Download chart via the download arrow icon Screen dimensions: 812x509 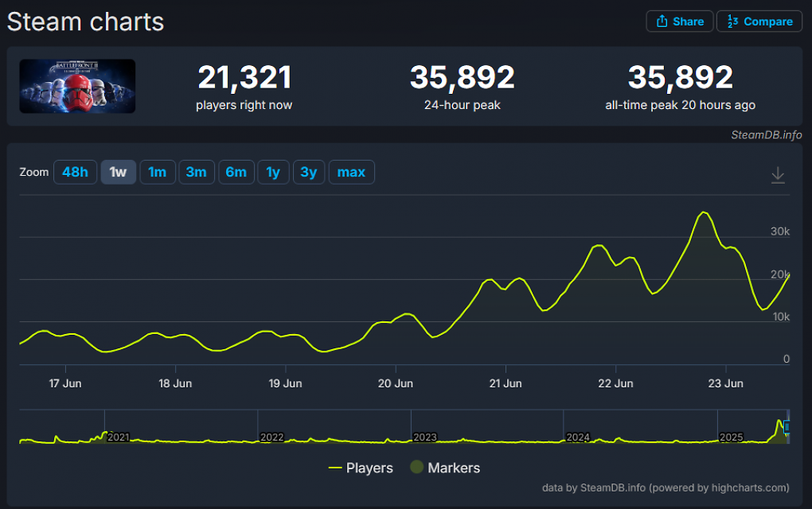[777, 175]
